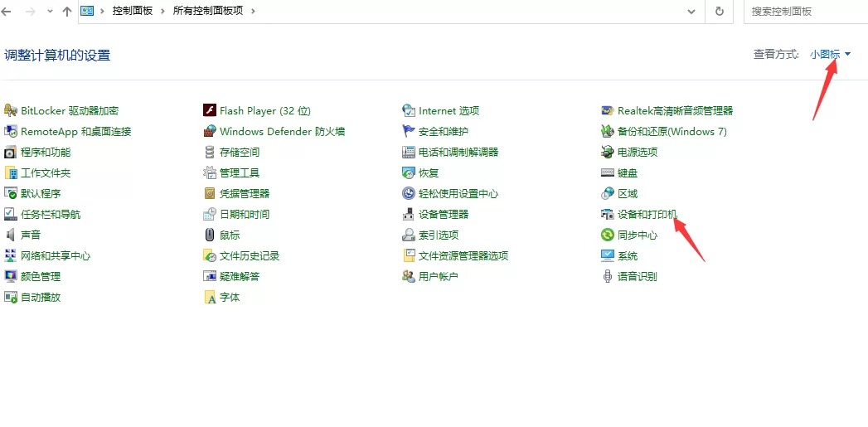
Task: Click the 自动播放 icon
Action: [11, 297]
